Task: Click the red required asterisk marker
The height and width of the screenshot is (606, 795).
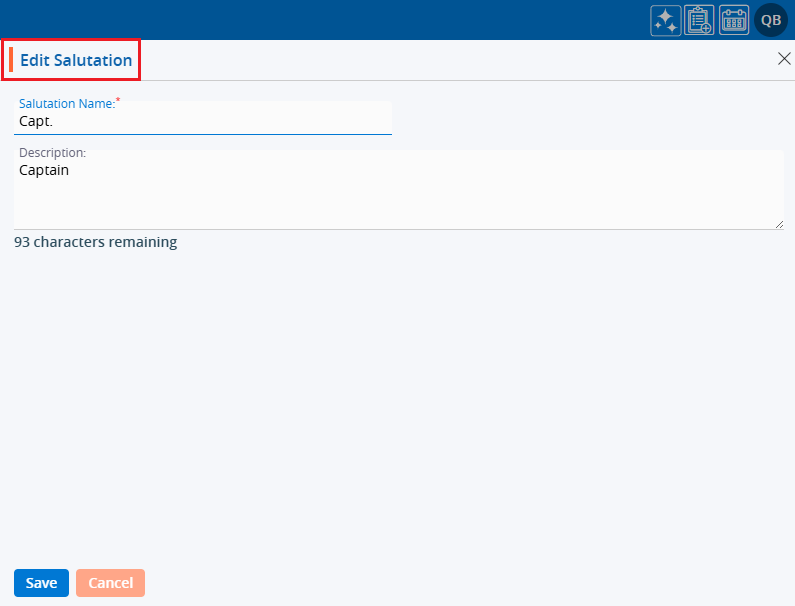Action: click(118, 101)
